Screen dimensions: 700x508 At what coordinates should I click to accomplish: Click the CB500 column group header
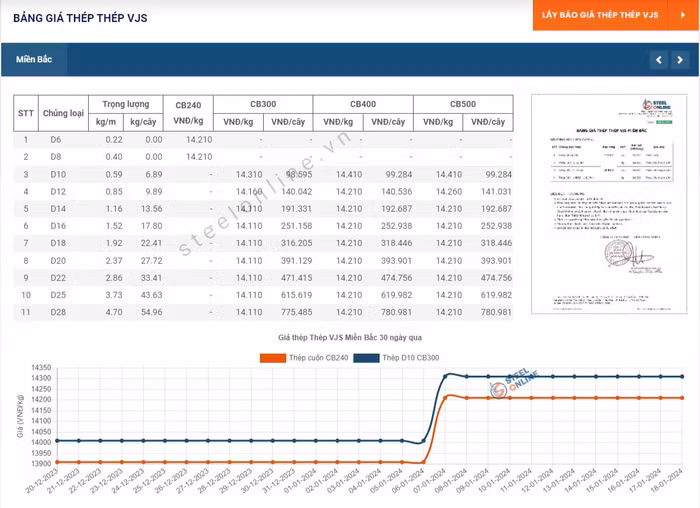pos(463,104)
